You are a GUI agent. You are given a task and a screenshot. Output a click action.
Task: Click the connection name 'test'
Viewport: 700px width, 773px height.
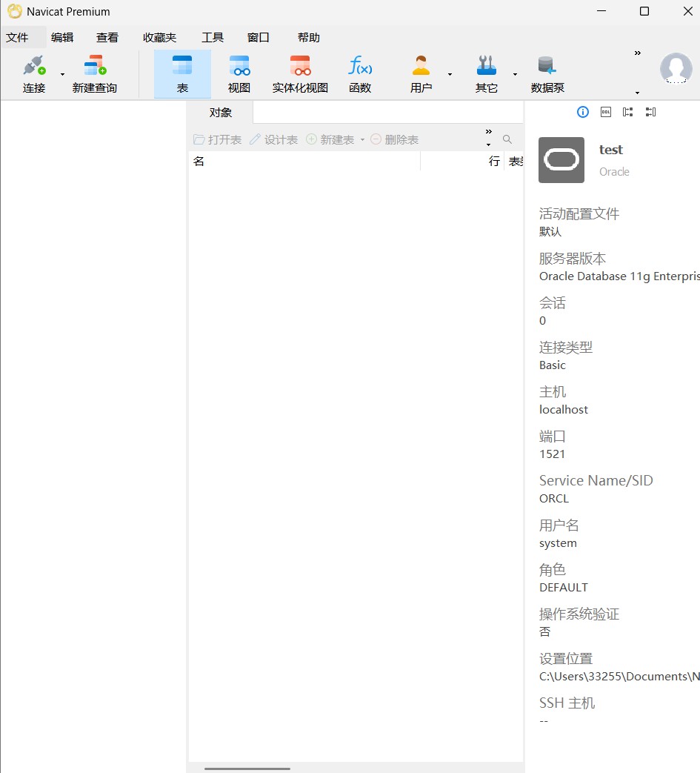(x=611, y=150)
